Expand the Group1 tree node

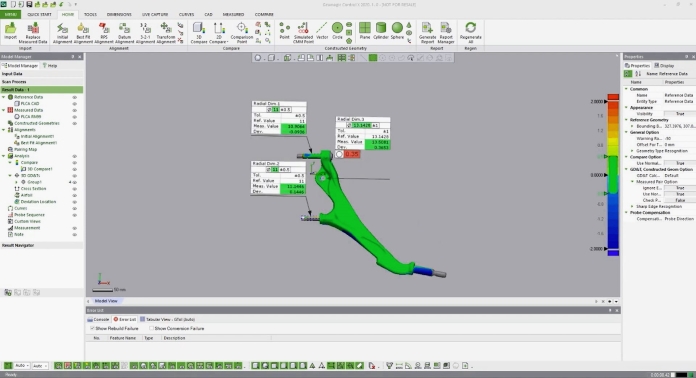17,182
